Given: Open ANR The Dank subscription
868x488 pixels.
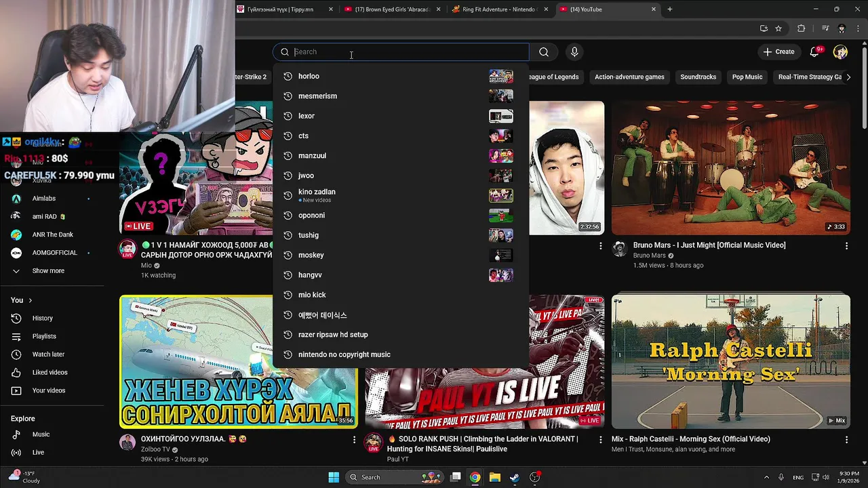Looking at the screenshot, I should [52, 235].
